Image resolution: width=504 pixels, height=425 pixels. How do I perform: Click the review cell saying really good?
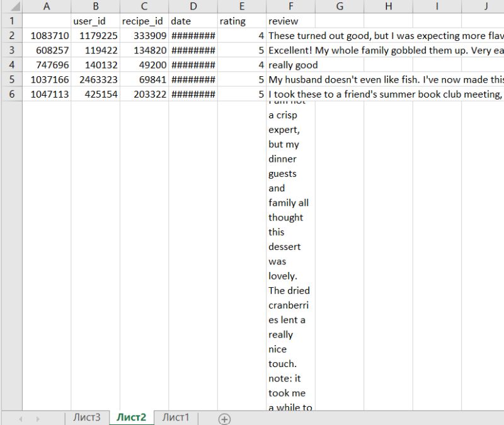tap(291, 65)
